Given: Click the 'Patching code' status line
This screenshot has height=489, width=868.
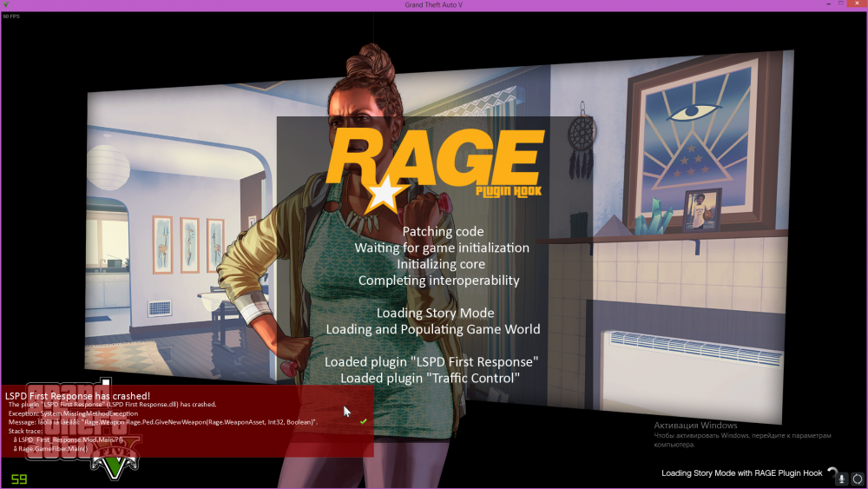Looking at the screenshot, I should (x=443, y=232).
